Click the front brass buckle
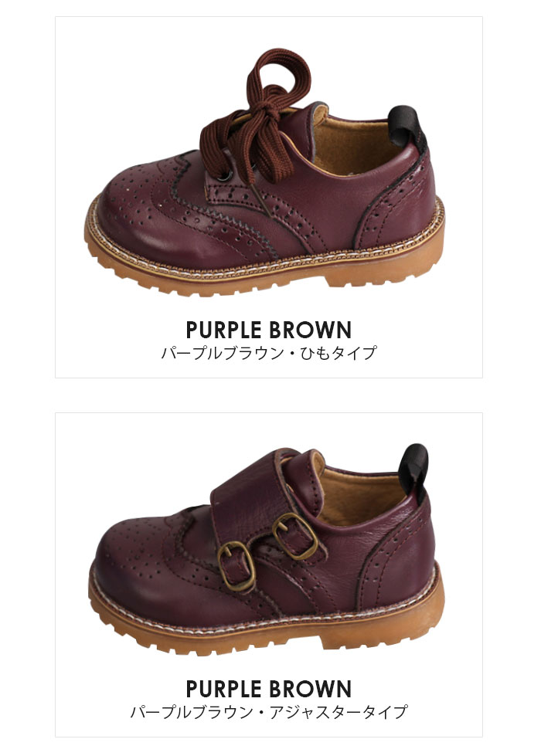Screen dimensions: 541x756 point(236,566)
